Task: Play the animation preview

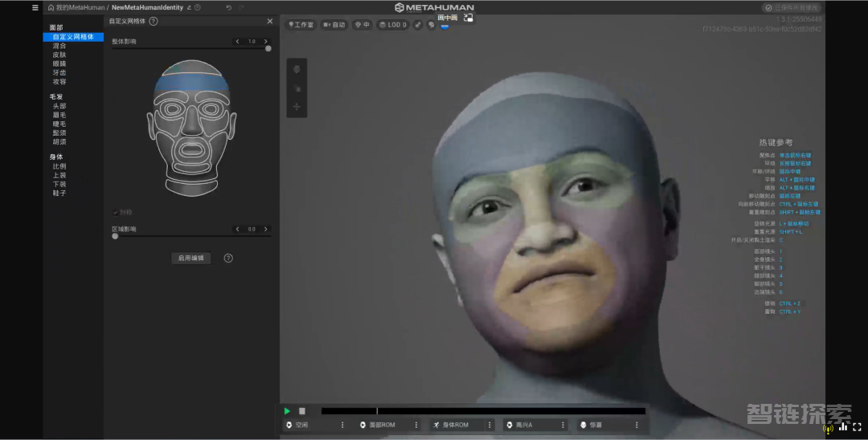Action: click(x=287, y=411)
